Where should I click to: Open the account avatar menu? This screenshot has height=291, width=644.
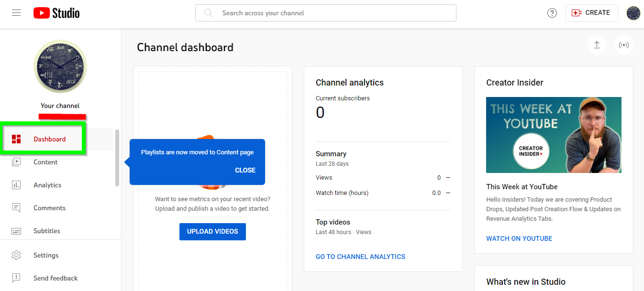point(633,13)
